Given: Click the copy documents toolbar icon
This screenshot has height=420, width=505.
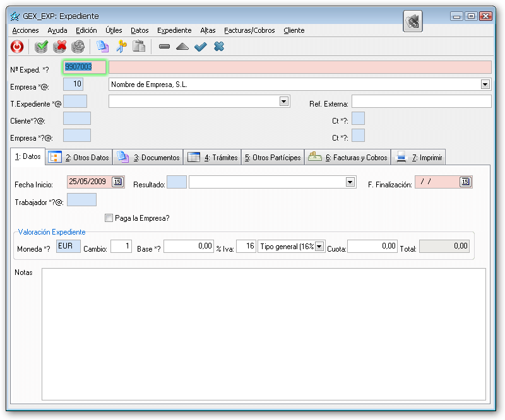Looking at the screenshot, I should click(102, 46).
